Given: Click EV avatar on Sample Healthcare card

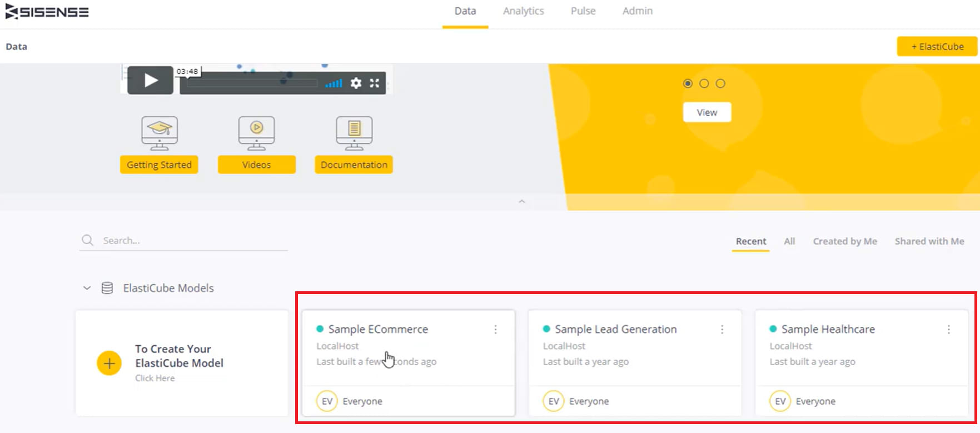Looking at the screenshot, I should tap(780, 401).
